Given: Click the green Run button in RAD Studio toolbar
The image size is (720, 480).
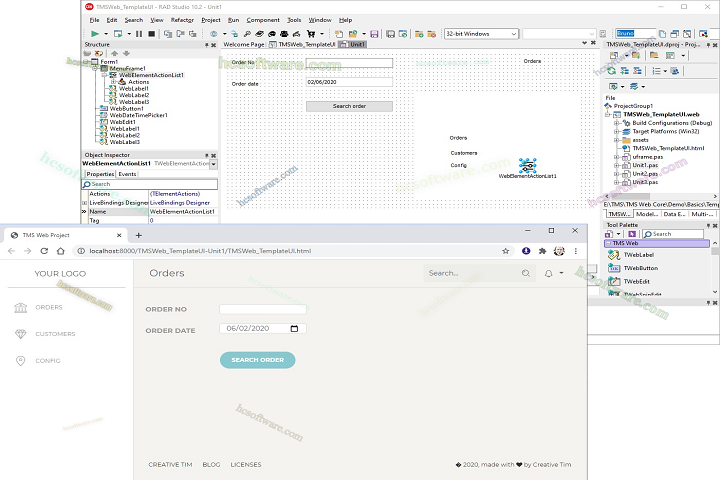Looking at the screenshot, I should [x=95, y=34].
